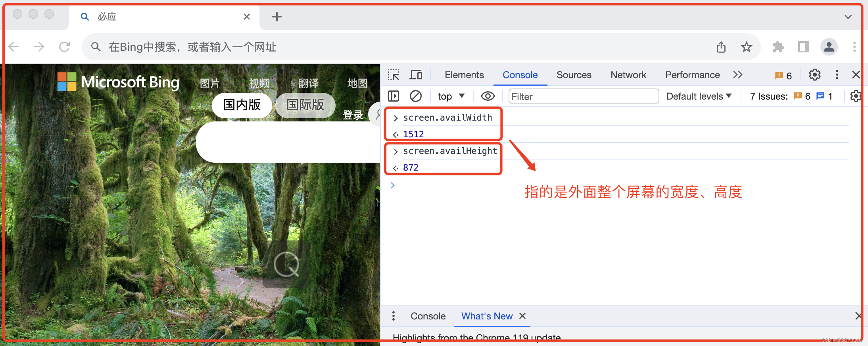868x346 pixels.
Task: Select 国内版 domestic version
Action: click(x=242, y=105)
